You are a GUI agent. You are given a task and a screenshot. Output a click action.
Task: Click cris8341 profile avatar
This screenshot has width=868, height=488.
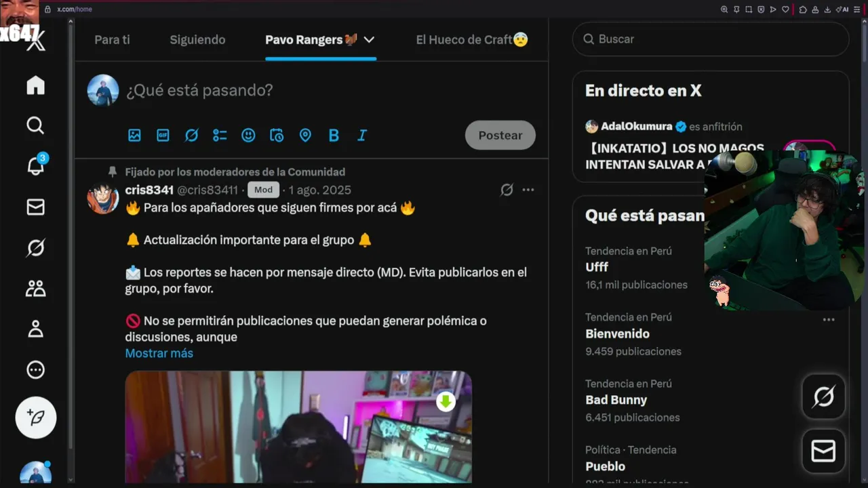(103, 198)
